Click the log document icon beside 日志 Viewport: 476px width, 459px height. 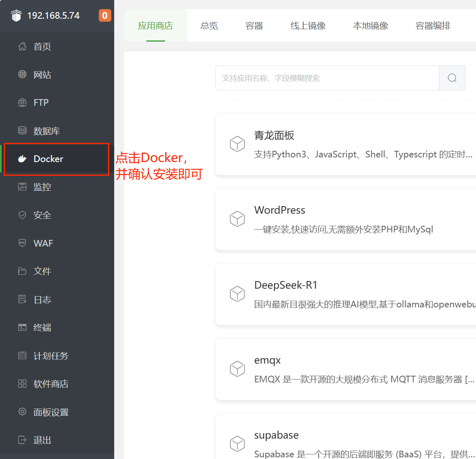tap(22, 299)
